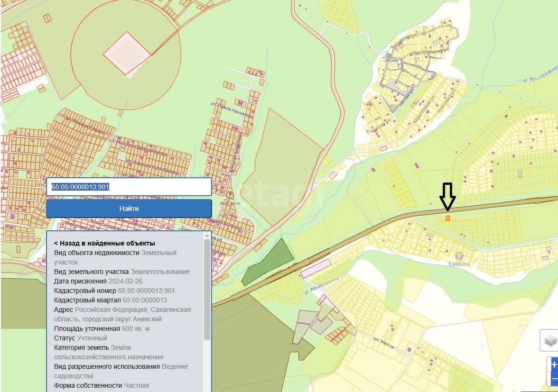This screenshot has height=392, width=558.
Task: Click the pink rectangular parcel beside railway
Action: coord(316,268)
